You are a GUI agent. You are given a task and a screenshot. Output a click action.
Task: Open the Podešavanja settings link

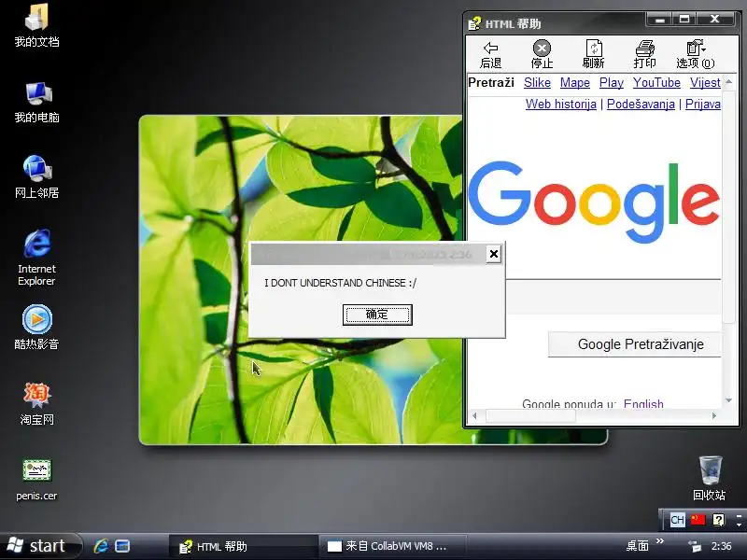pos(641,104)
